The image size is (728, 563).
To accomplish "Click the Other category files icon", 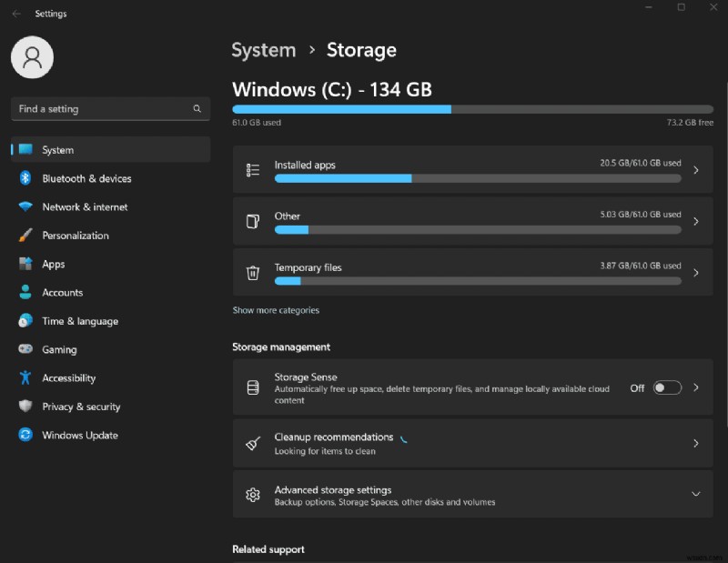I will 253,221.
